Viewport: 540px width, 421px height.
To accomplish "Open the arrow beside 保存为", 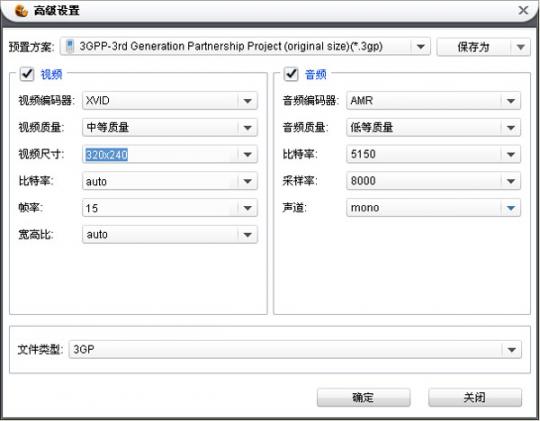I will pyautogui.click(x=521, y=47).
